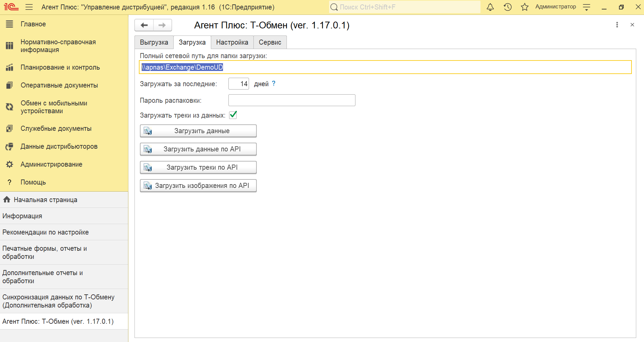Viewport: 644px width, 342px height.
Task: Click the Нормативно-справочная информация icon
Action: [9, 46]
